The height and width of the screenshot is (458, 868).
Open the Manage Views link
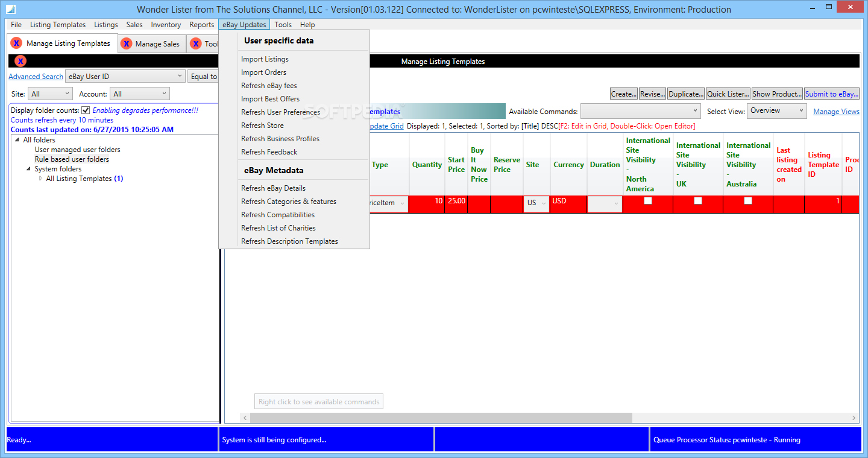pyautogui.click(x=836, y=112)
